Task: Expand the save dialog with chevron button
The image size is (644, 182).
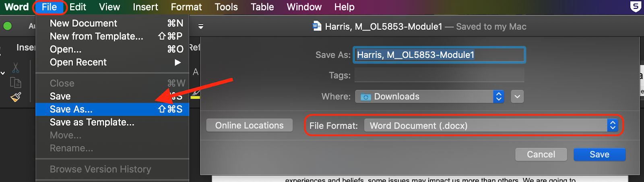Action: (x=517, y=97)
